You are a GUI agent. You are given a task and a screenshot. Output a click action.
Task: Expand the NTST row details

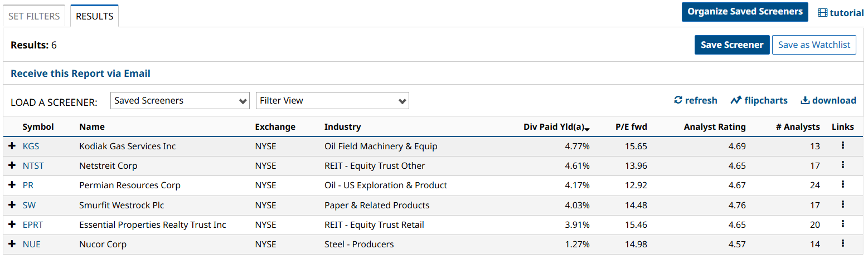[x=12, y=165]
